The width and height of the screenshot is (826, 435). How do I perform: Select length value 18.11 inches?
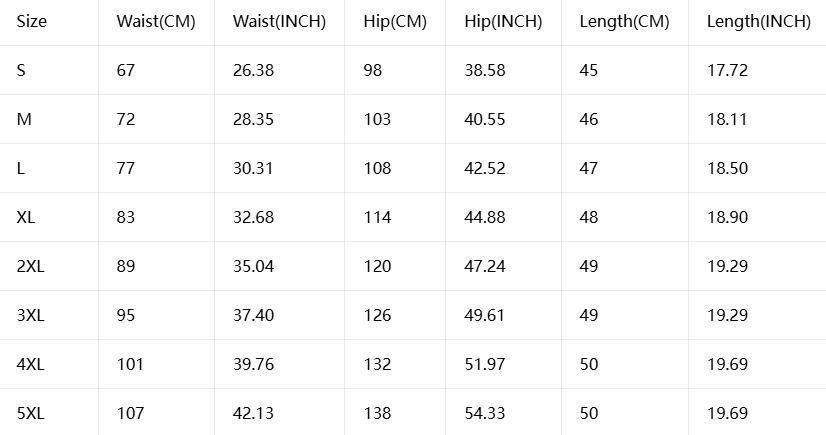coord(727,119)
